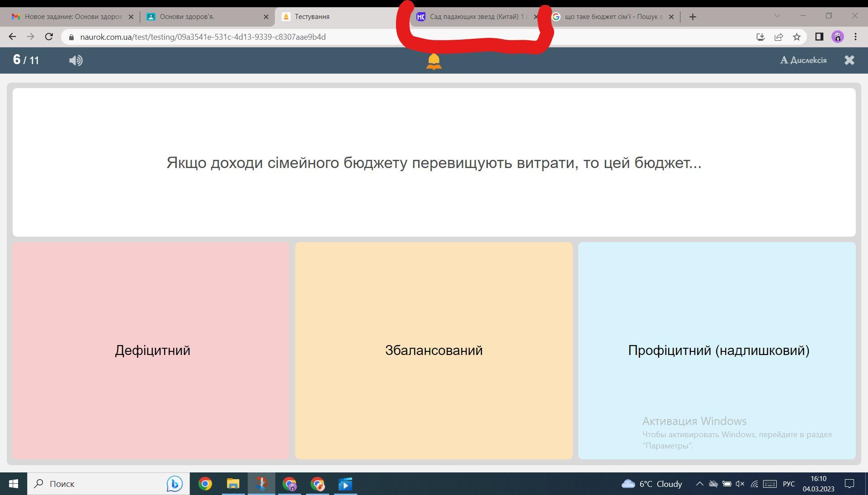Image resolution: width=868 pixels, height=495 pixels.
Task: Open a new browser tab
Action: [693, 17]
